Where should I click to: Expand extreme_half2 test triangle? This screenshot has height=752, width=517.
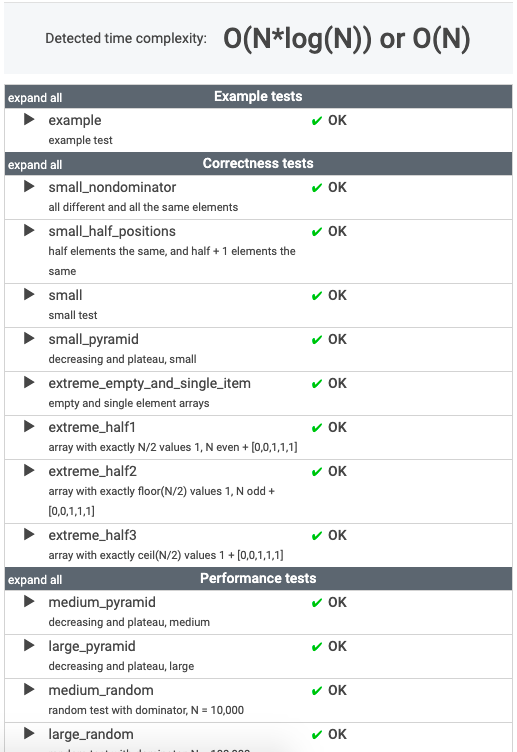(29, 470)
